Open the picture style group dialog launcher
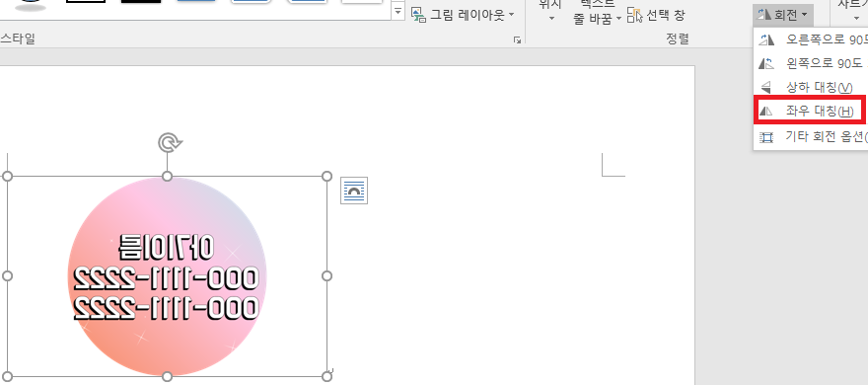 point(517,39)
